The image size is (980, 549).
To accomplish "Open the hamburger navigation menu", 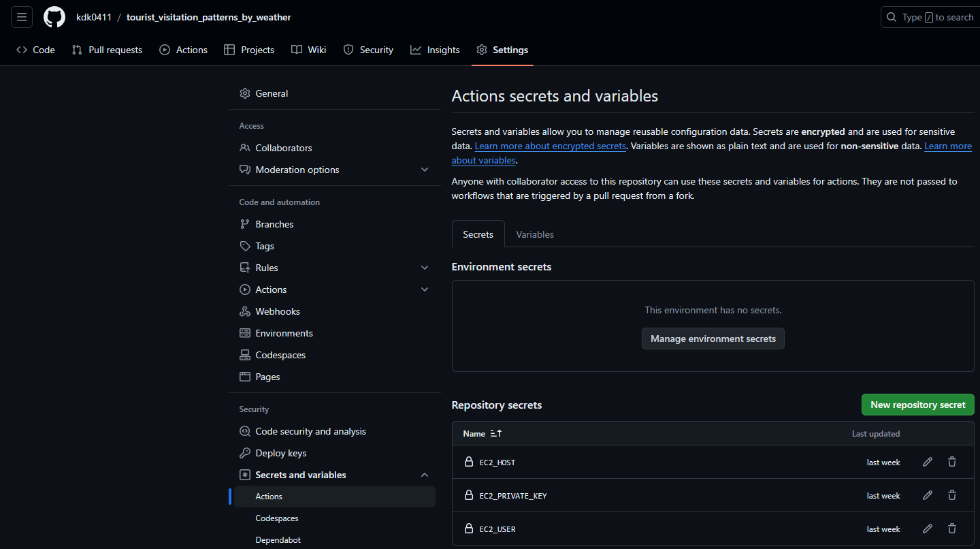I will 22,17.
